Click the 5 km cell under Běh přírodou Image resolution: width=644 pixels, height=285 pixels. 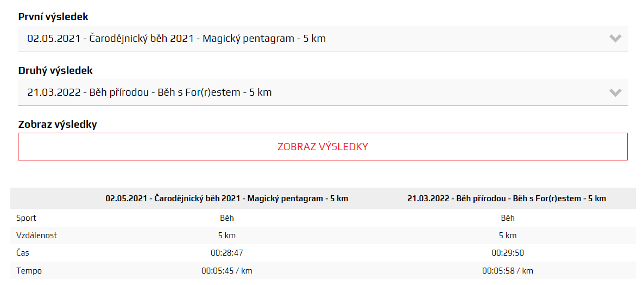(x=508, y=236)
